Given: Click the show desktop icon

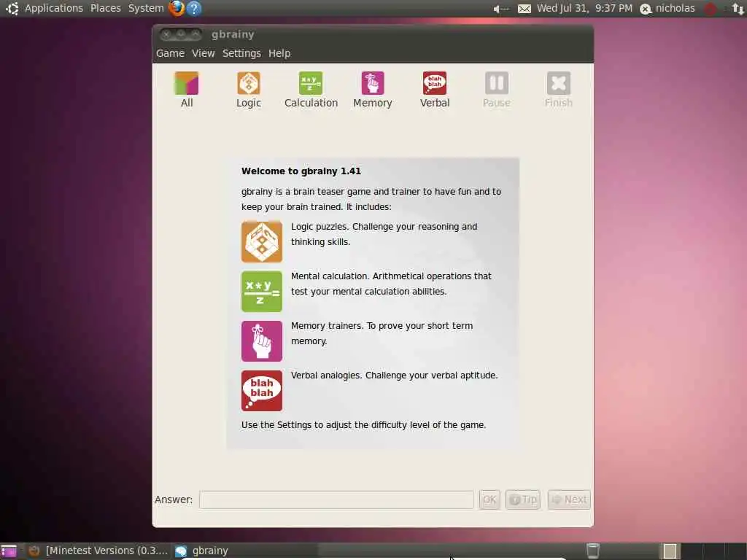Looking at the screenshot, I should pos(9,551).
